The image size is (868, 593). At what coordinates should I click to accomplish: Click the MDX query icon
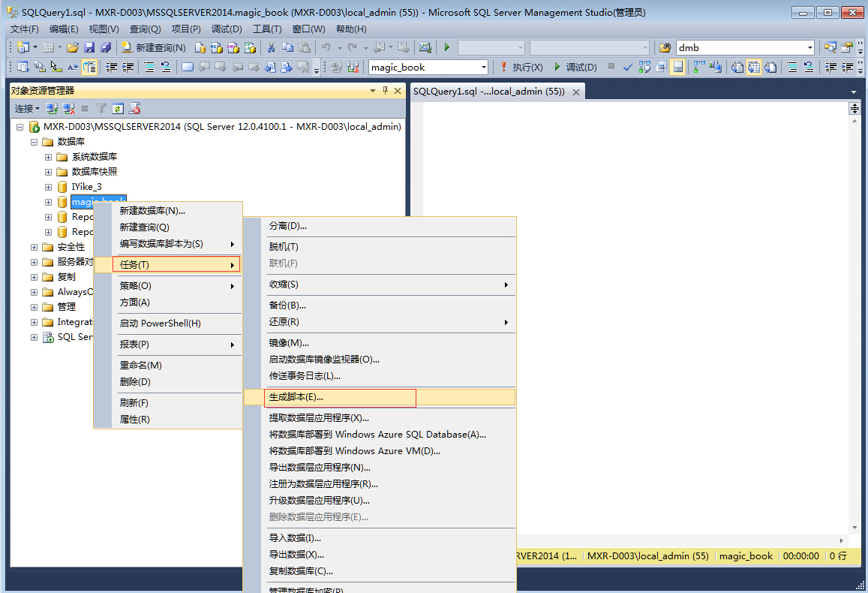(217, 47)
